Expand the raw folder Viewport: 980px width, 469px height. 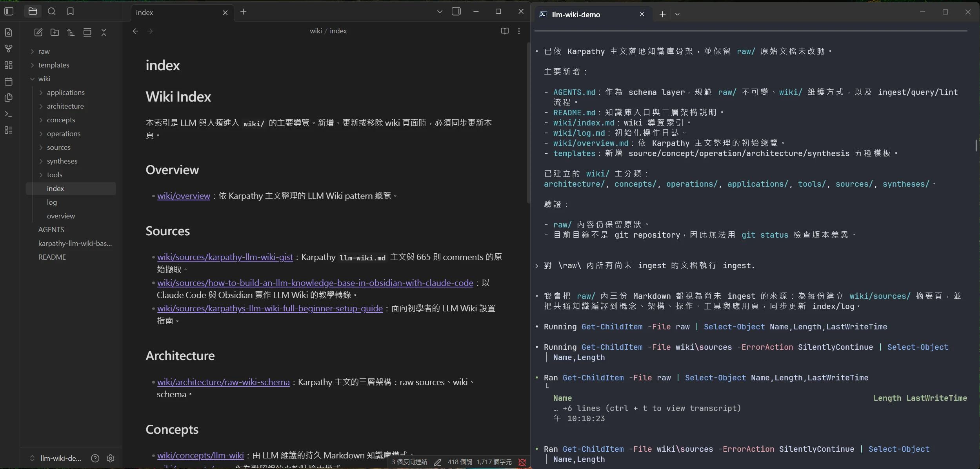pos(44,51)
